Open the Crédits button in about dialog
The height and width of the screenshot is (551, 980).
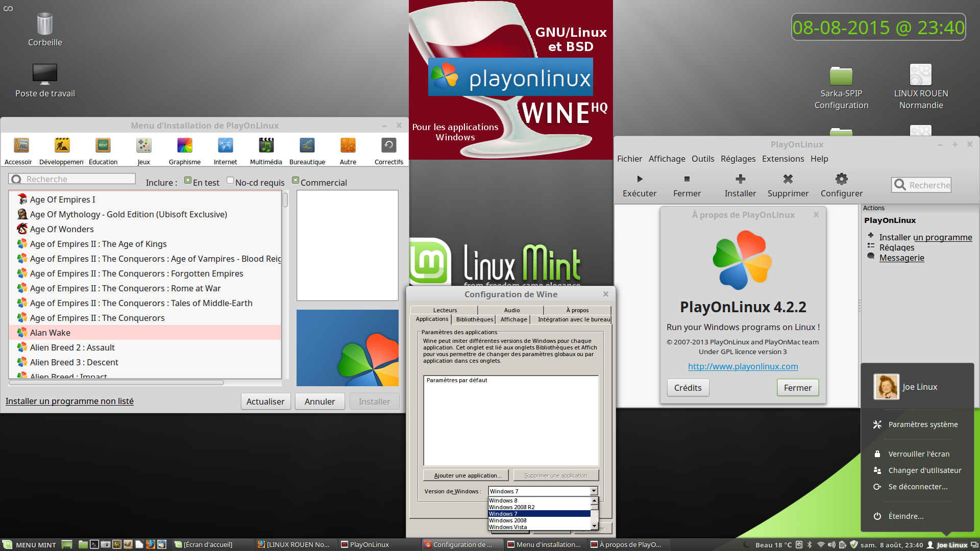coord(688,388)
